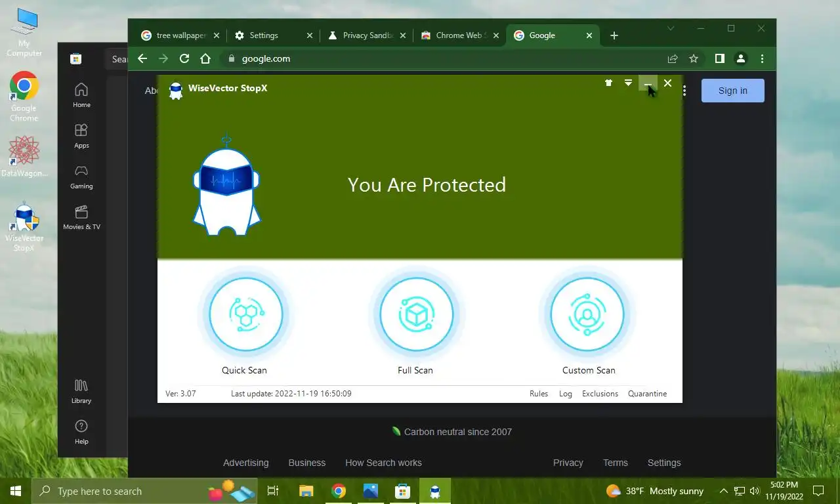
Task: Open the notification center on the taskbar
Action: click(818, 491)
